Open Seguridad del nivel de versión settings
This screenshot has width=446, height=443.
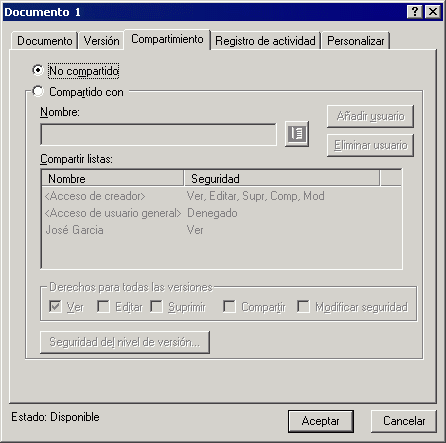pyautogui.click(x=125, y=342)
